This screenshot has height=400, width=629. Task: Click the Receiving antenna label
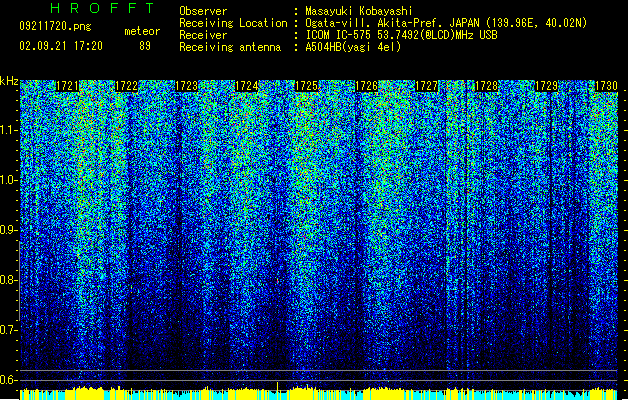pyautogui.click(x=230, y=47)
